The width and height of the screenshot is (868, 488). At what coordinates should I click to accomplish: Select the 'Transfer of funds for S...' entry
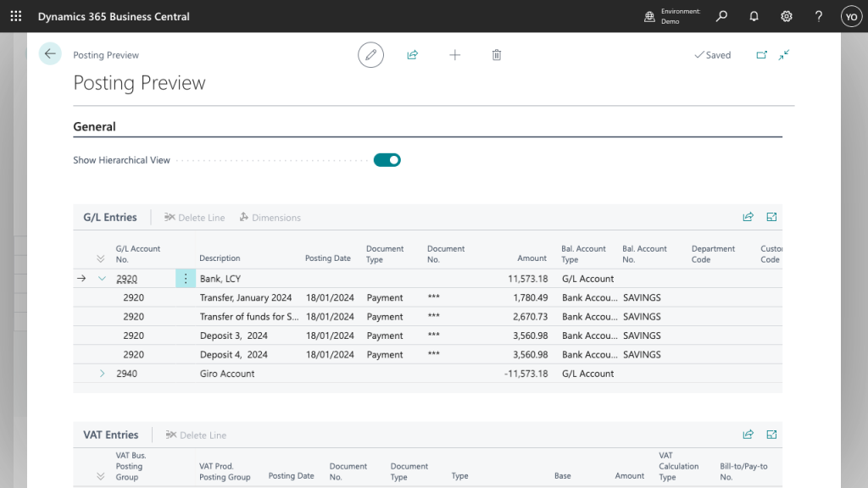tap(249, 317)
